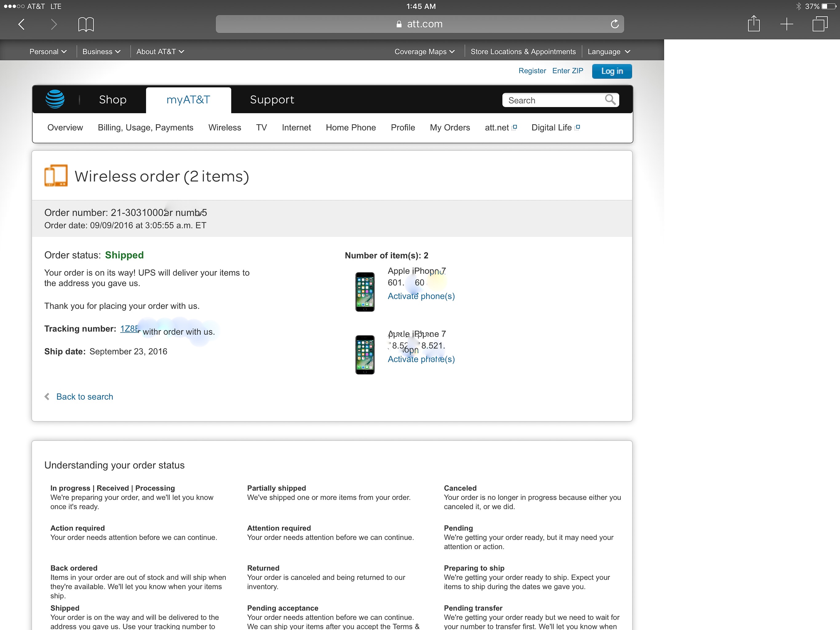Click the Wireless order (2 items) heading
Screen dimensions: 840x630
point(162,176)
